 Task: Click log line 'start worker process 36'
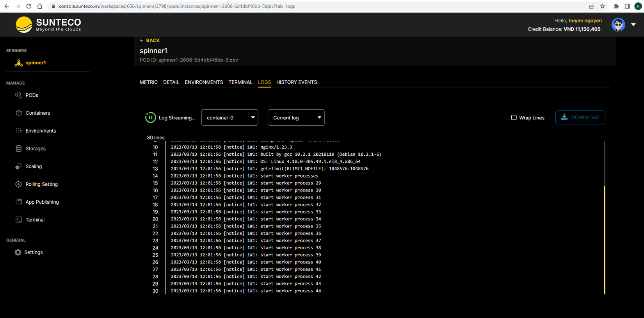(x=246, y=233)
